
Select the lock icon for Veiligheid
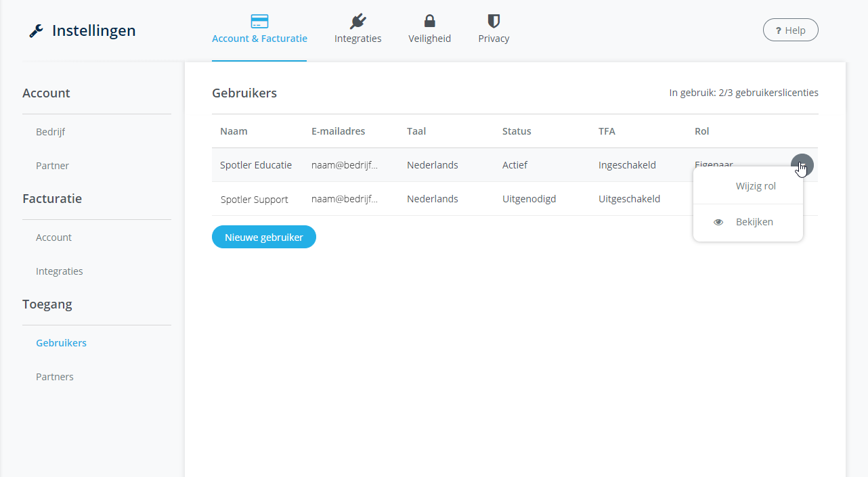(429, 21)
